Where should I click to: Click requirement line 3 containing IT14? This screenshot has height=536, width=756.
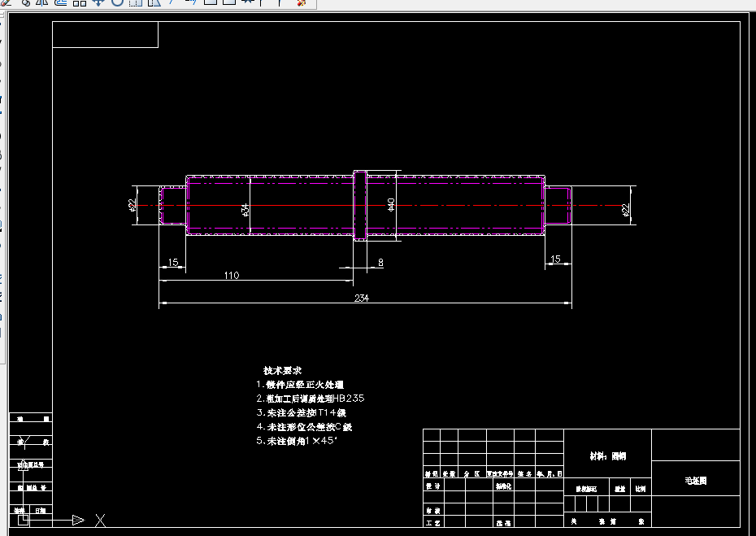click(x=302, y=412)
